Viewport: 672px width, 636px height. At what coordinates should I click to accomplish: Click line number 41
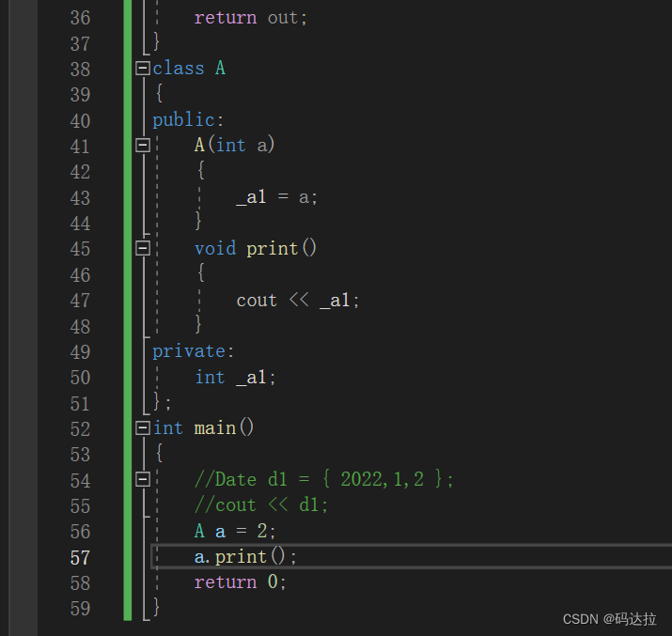80,147
